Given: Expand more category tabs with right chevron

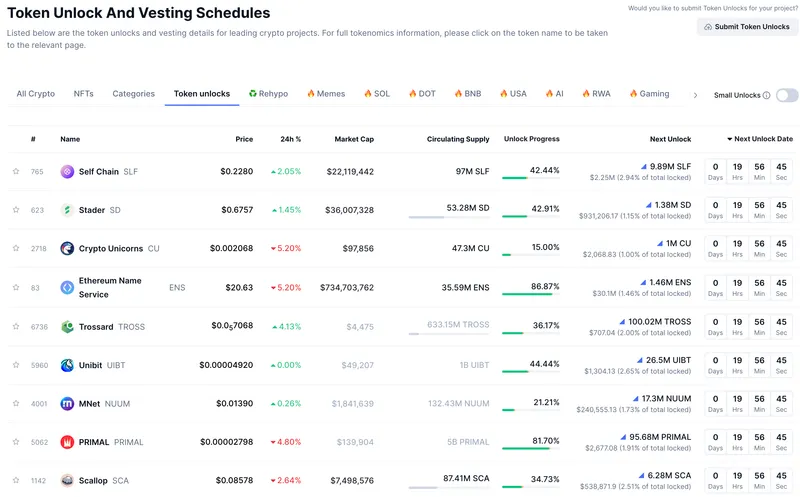Looking at the screenshot, I should (695, 94).
